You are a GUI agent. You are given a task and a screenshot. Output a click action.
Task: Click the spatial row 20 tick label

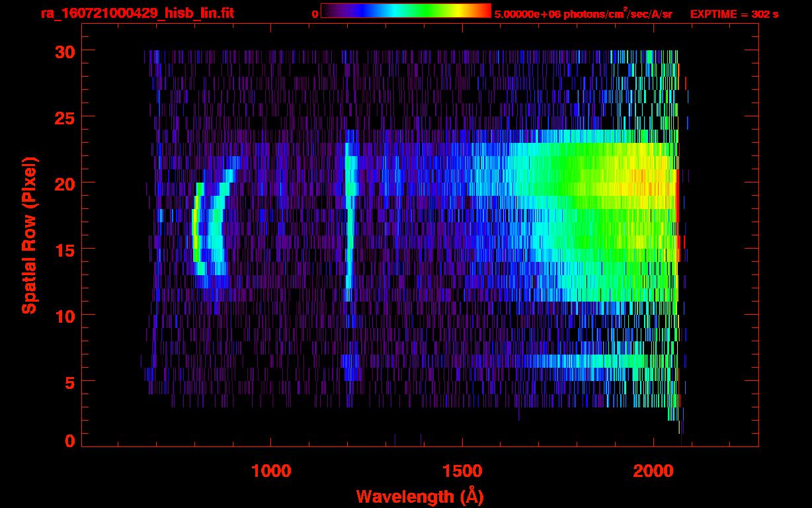pyautogui.click(x=65, y=183)
